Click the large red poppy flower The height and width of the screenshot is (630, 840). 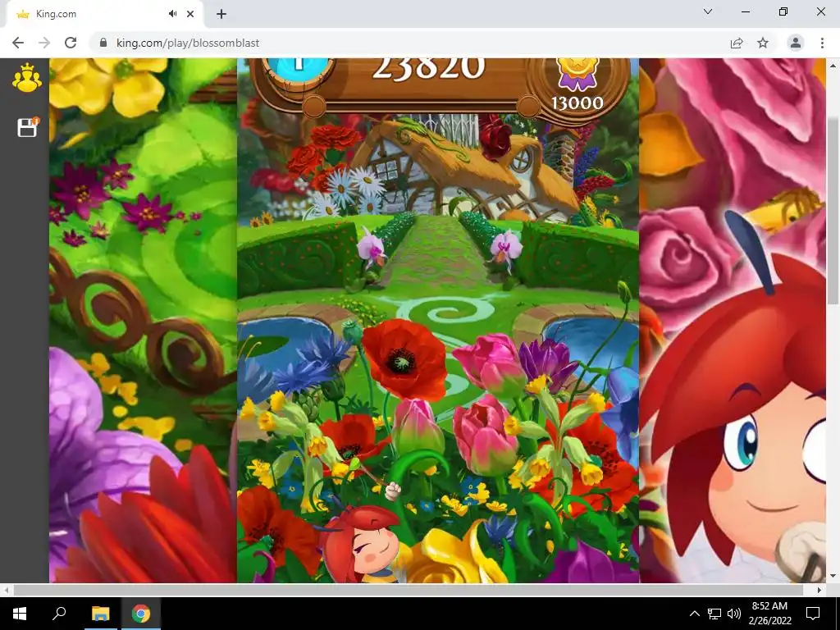click(x=404, y=359)
